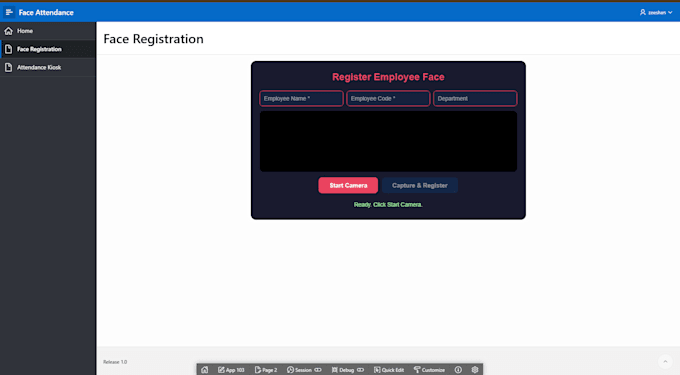Click Debug in developer toolbar
Viewport: 680px width, 375px height.
[x=347, y=370]
